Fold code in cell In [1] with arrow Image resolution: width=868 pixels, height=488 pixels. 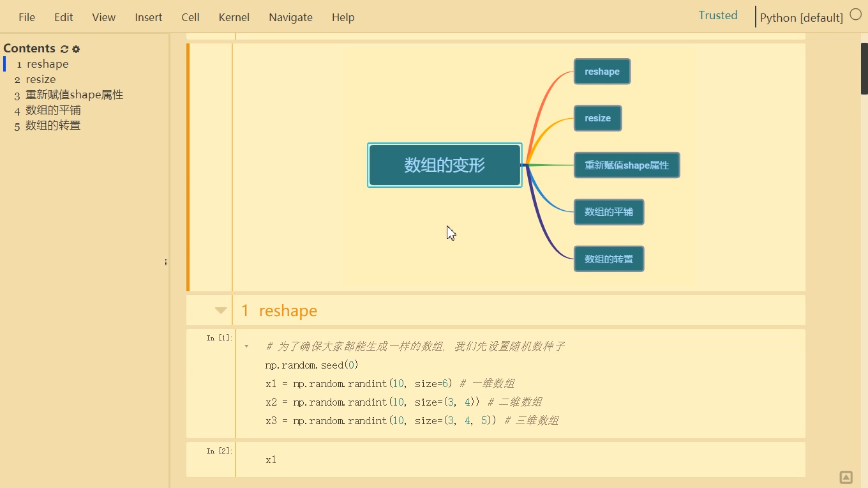point(246,346)
